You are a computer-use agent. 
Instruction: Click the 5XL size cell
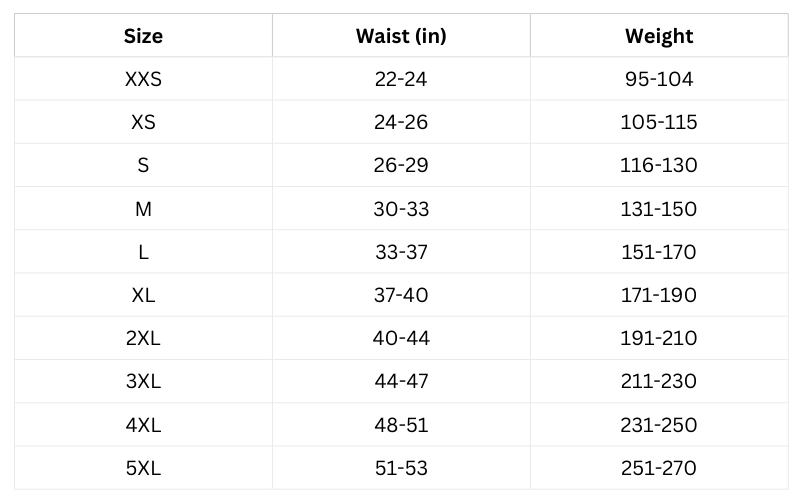pyautogui.click(x=143, y=467)
